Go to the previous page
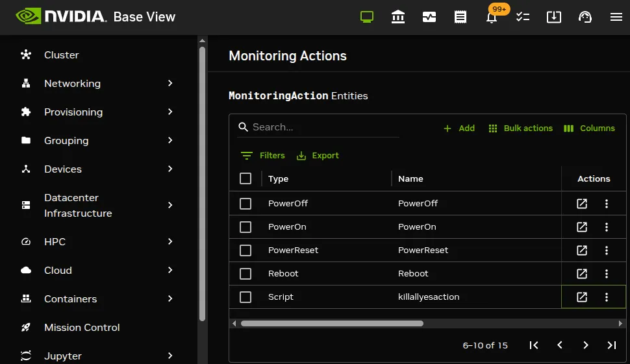This screenshot has height=364, width=630. click(x=560, y=345)
